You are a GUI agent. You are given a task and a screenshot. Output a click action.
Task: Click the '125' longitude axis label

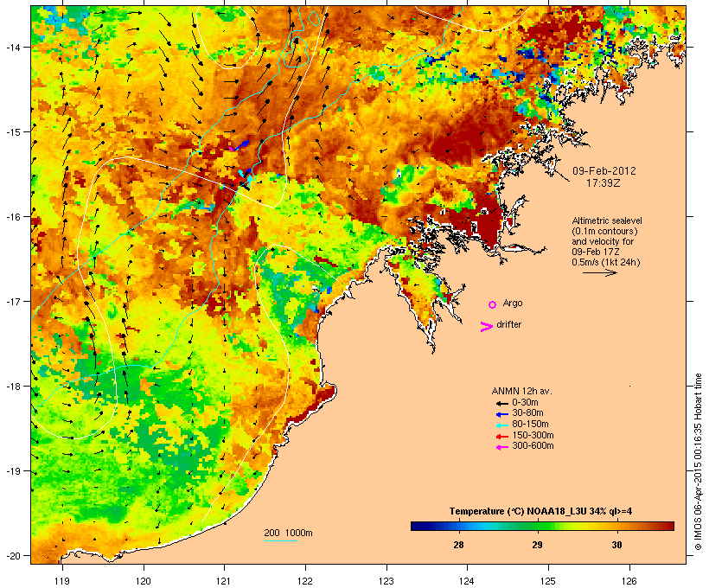click(x=548, y=581)
